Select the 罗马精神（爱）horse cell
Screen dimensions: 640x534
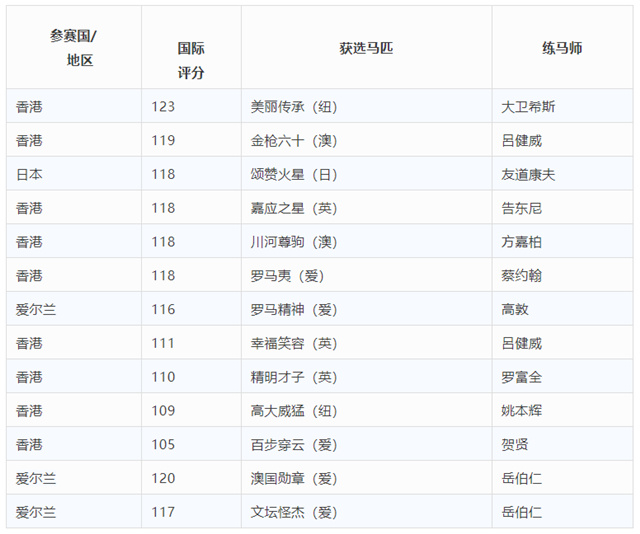click(x=294, y=310)
